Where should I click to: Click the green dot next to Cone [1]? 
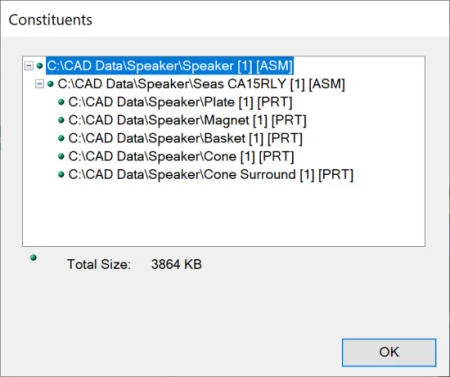click(x=61, y=156)
